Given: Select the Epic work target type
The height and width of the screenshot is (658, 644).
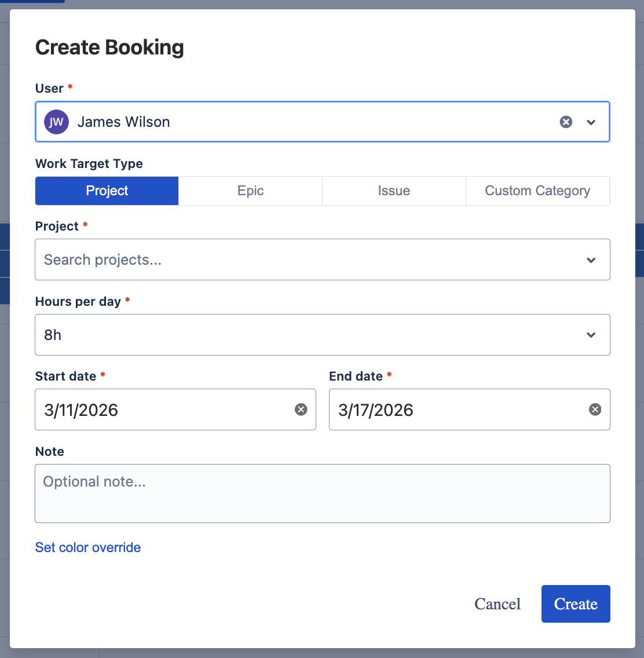Looking at the screenshot, I should tap(250, 191).
